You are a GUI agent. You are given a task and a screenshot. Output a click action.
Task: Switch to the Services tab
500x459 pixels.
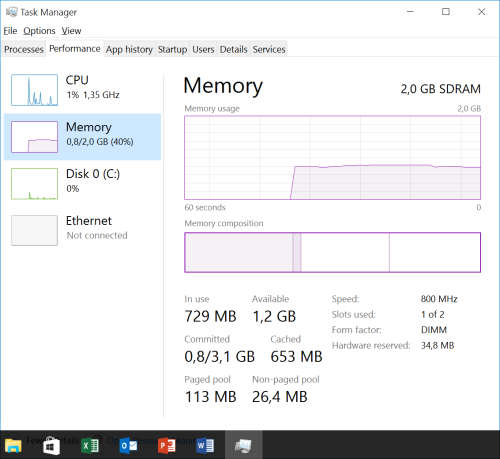(x=269, y=49)
